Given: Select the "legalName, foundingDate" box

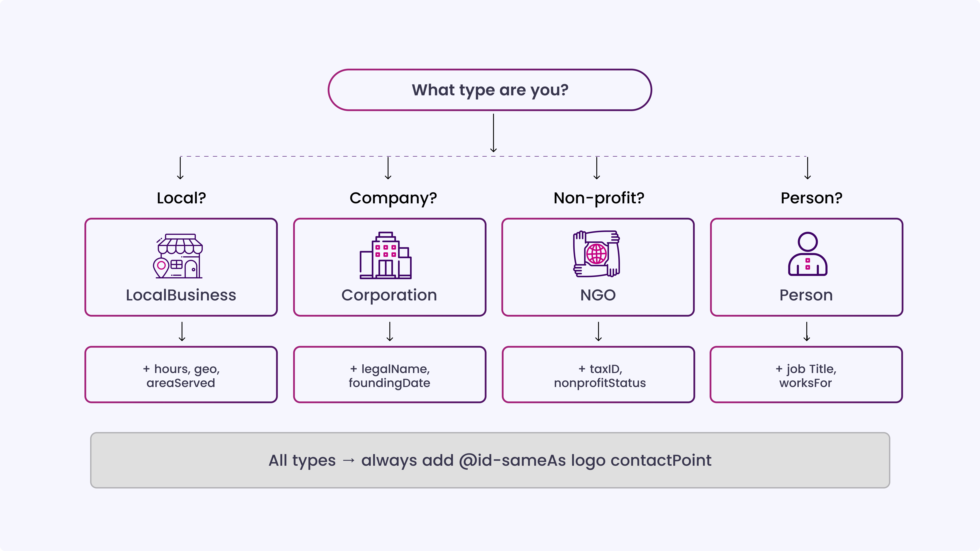Looking at the screenshot, I should [x=390, y=375].
